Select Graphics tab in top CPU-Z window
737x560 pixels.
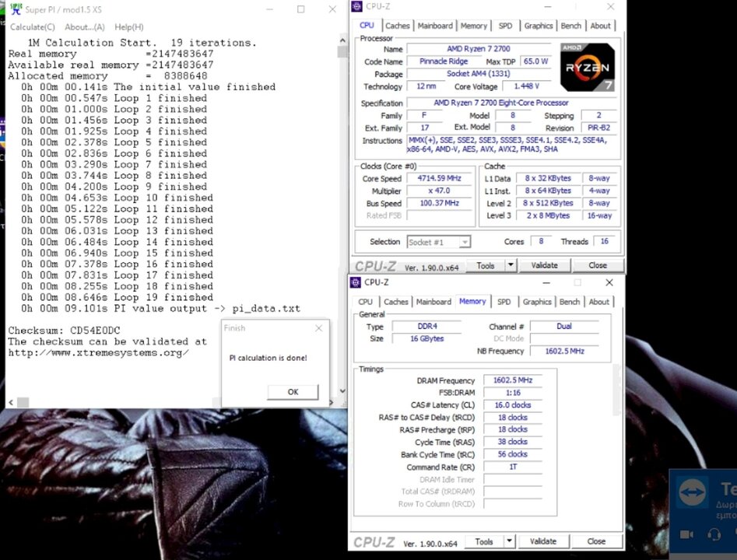[x=539, y=26]
